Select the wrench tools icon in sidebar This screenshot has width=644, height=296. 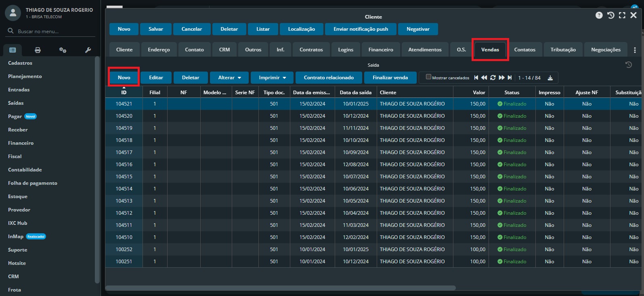coord(88,50)
